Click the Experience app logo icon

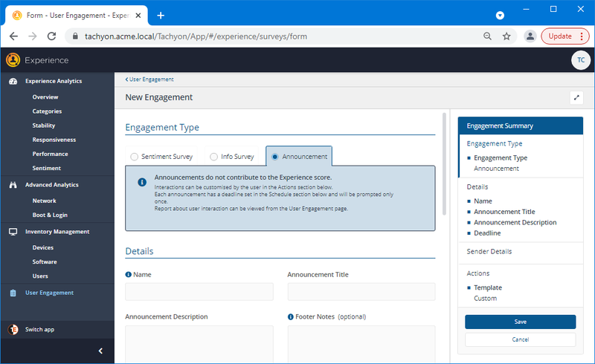coord(13,60)
